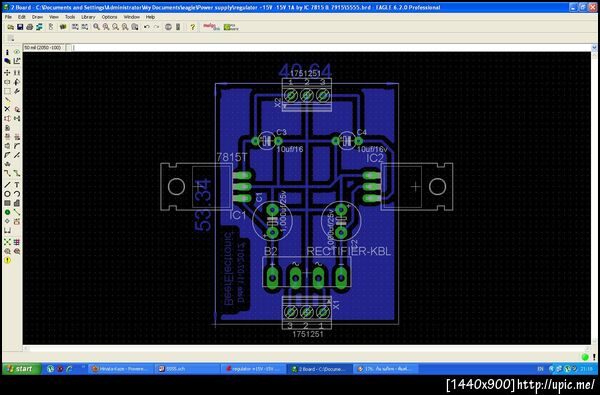600x395 pixels.
Task: Select the Add part tool
Action: click(x=17, y=109)
